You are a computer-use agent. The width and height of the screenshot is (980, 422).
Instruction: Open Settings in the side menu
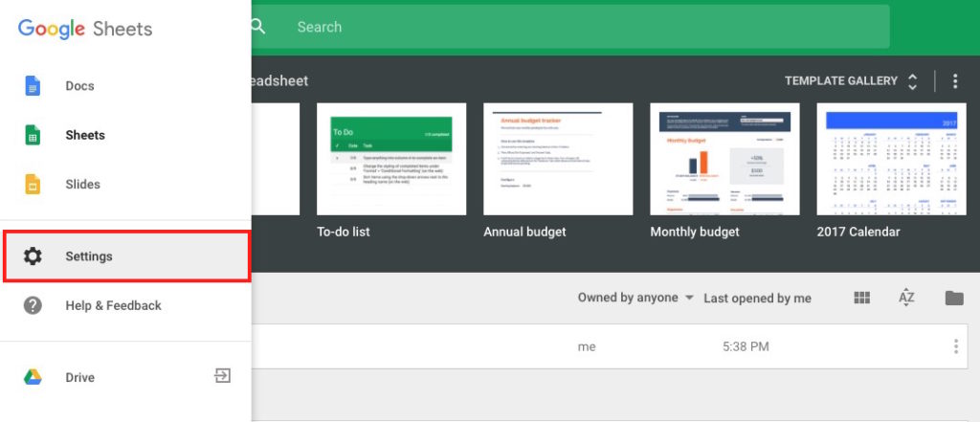point(126,256)
